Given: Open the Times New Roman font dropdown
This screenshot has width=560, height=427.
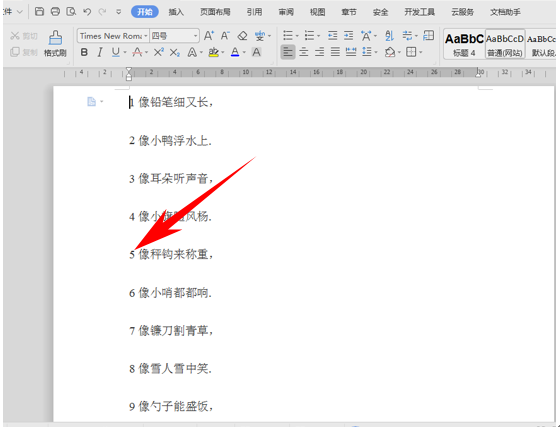Looking at the screenshot, I should pos(113,36).
